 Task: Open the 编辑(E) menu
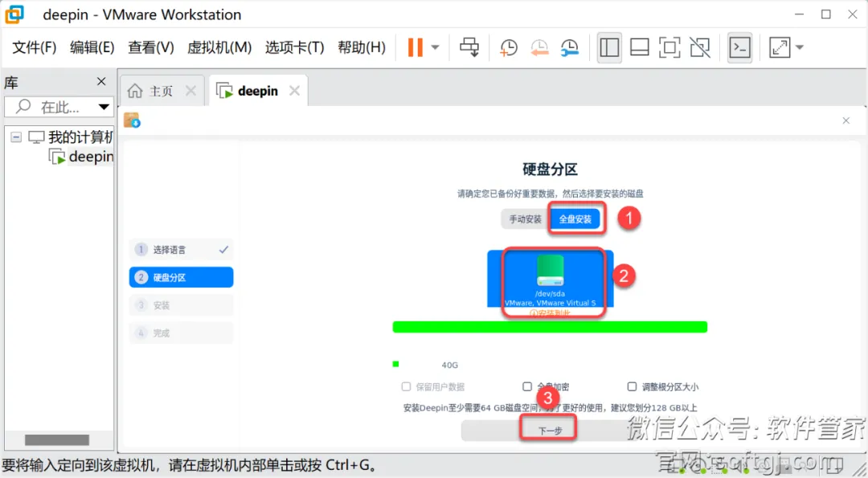click(92, 47)
